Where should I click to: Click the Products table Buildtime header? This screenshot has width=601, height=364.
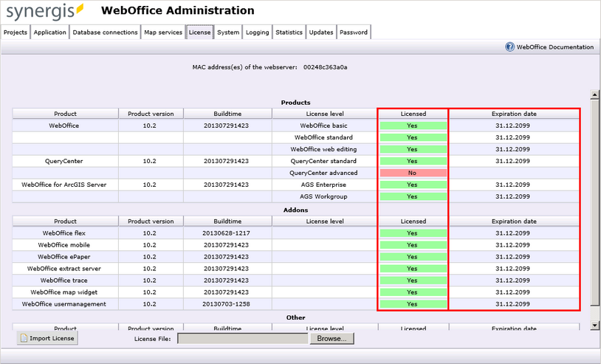(227, 114)
